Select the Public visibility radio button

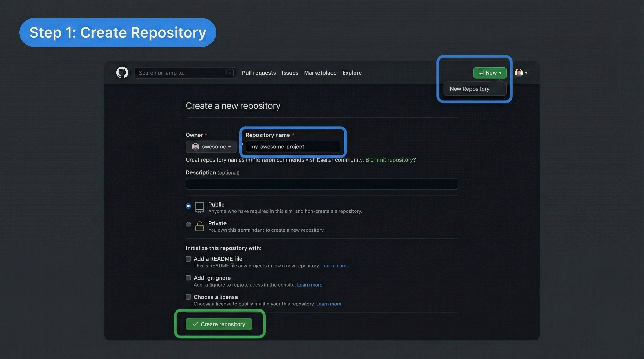(188, 206)
